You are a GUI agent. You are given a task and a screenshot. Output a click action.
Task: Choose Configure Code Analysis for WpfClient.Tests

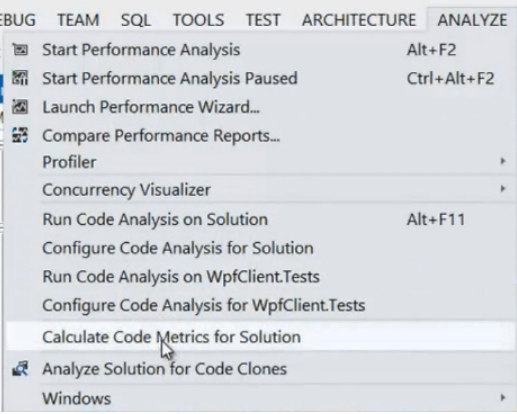point(259,305)
